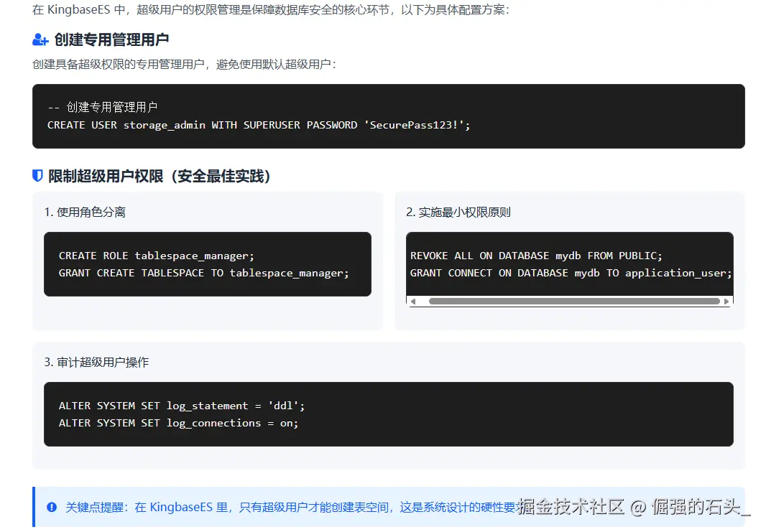
Task: Click the card title 1. 使用角色分离
Action: pyautogui.click(x=85, y=212)
